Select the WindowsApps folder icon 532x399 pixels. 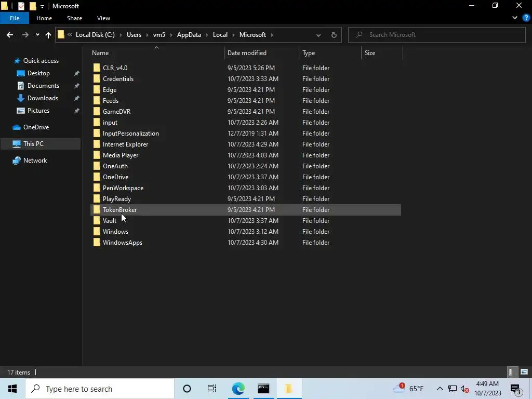(x=97, y=243)
